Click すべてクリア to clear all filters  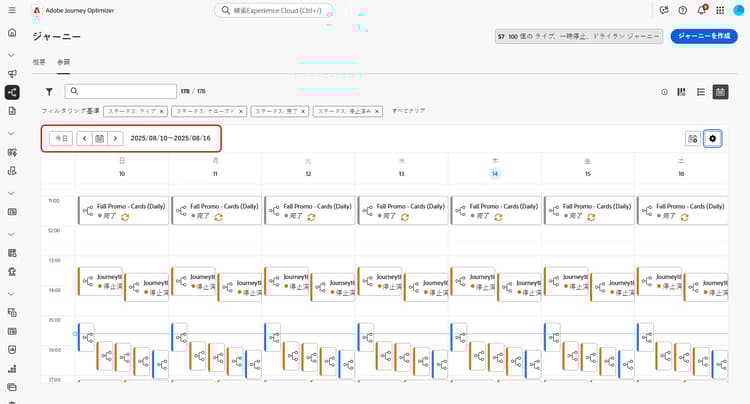pyautogui.click(x=408, y=110)
